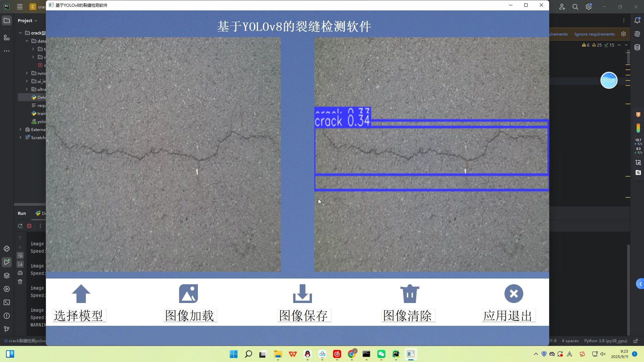The width and height of the screenshot is (644, 362).
Task: Collapse the data folder in the project tree
Action: click(27, 41)
